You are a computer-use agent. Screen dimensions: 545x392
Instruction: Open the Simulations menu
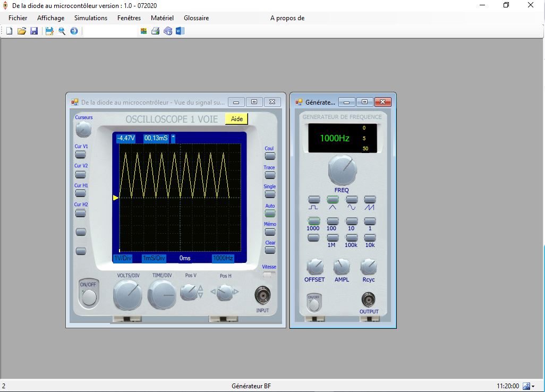point(91,18)
